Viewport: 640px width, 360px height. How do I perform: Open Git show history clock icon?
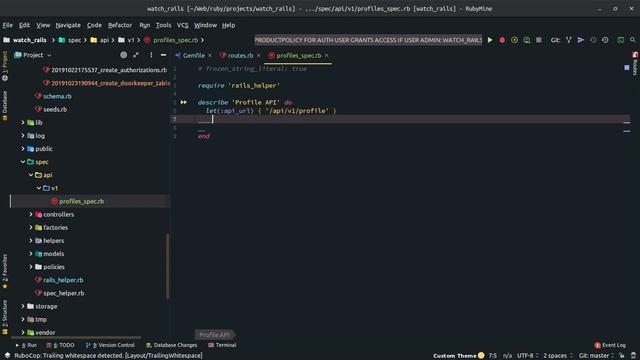tap(593, 40)
